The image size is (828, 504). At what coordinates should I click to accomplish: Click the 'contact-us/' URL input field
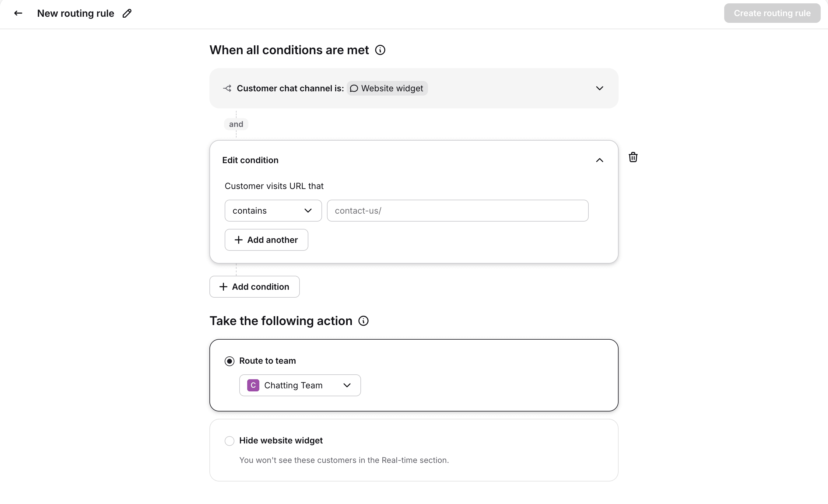[458, 211]
